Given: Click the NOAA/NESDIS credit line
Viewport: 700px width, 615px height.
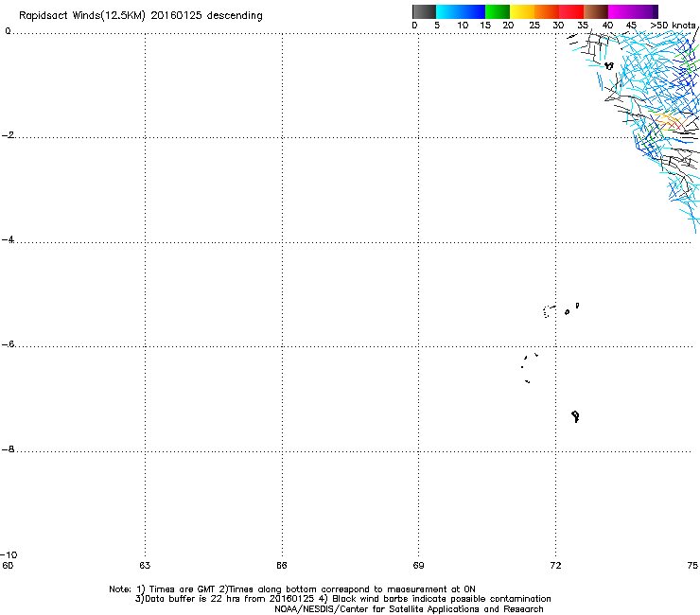Looking at the screenshot, I should pos(409,609).
